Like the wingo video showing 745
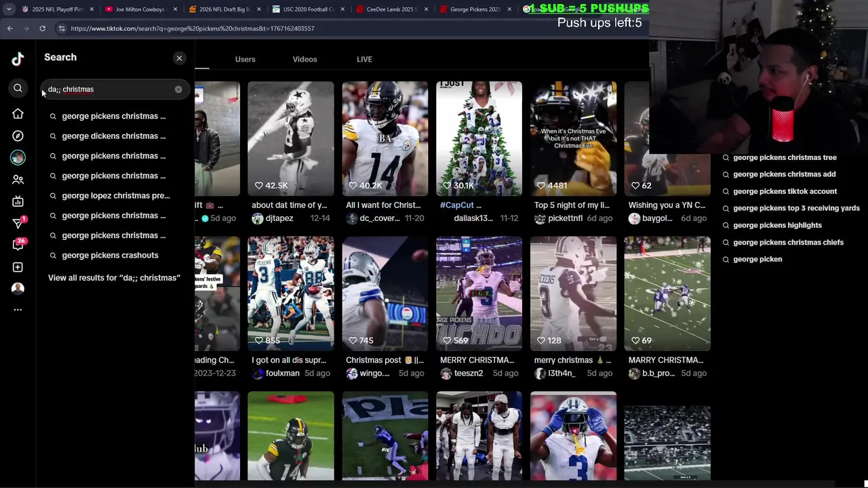The height and width of the screenshot is (488, 868). [353, 340]
